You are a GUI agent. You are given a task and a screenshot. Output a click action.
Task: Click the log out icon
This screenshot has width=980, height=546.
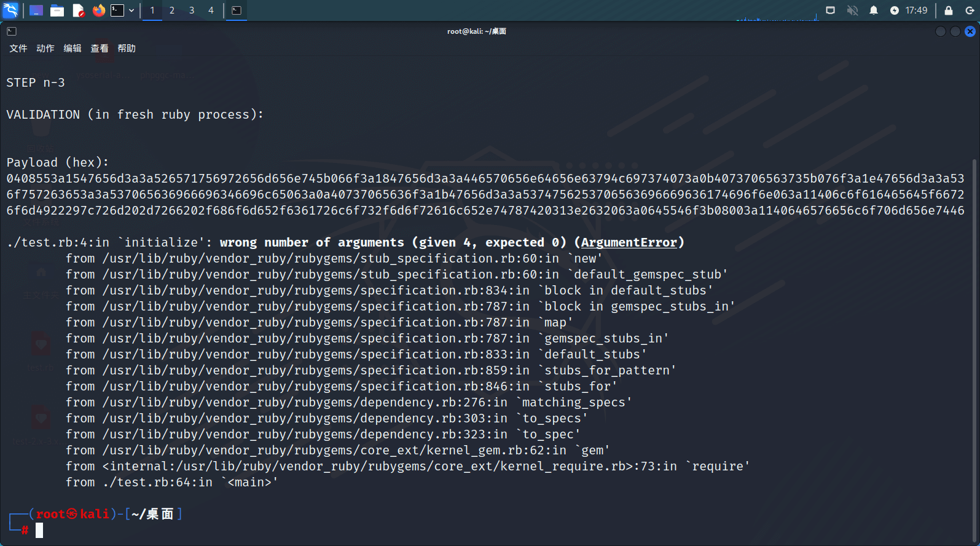coord(970,10)
